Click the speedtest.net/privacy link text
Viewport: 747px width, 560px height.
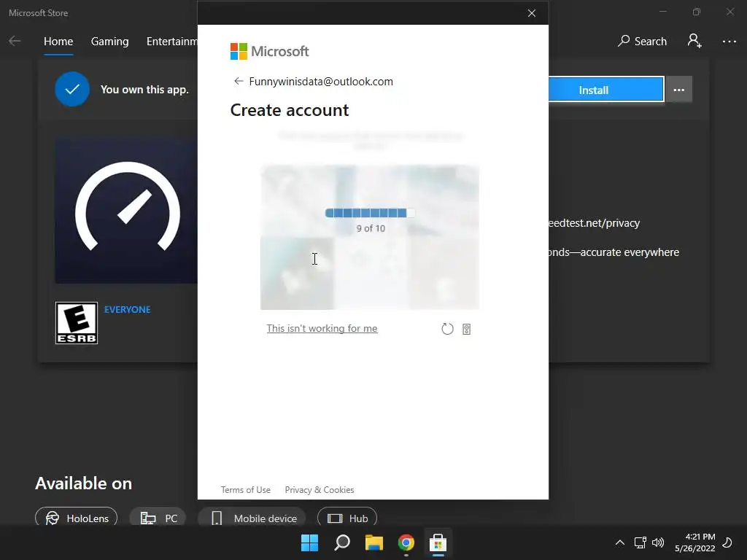click(x=594, y=223)
